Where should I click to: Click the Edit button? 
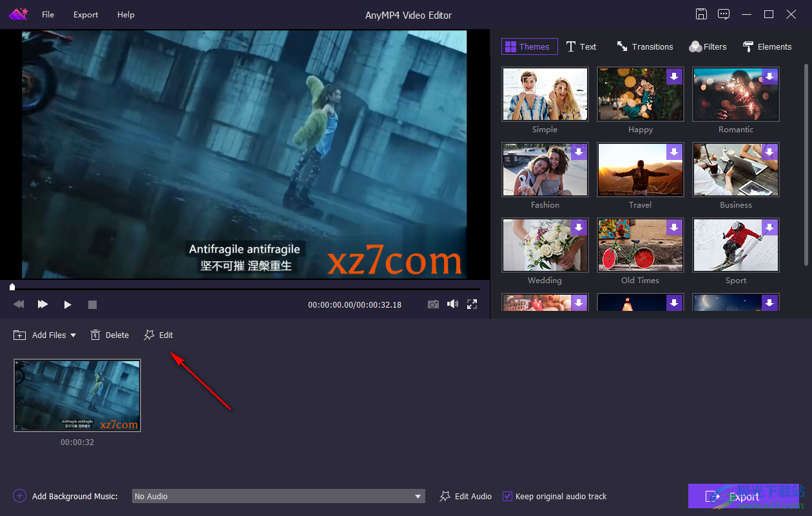(x=159, y=335)
